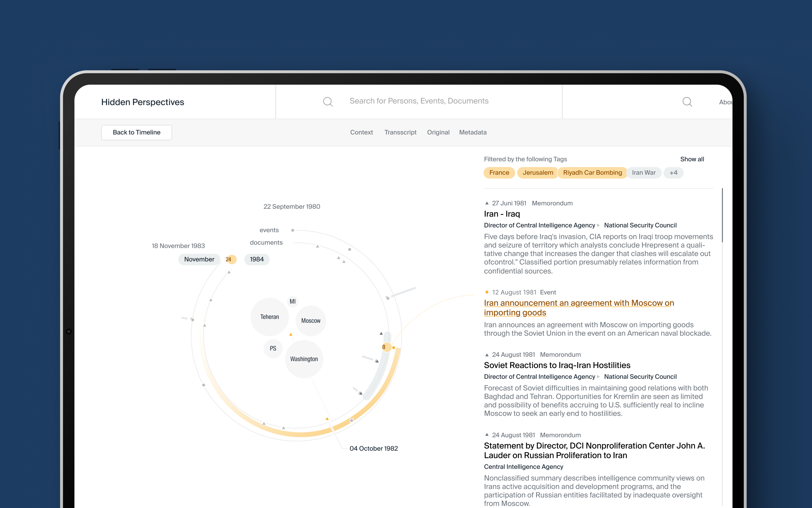Viewport: 812px width, 508px height.
Task: Click the orange document triangle near 04 October 1982
Action: tap(327, 419)
